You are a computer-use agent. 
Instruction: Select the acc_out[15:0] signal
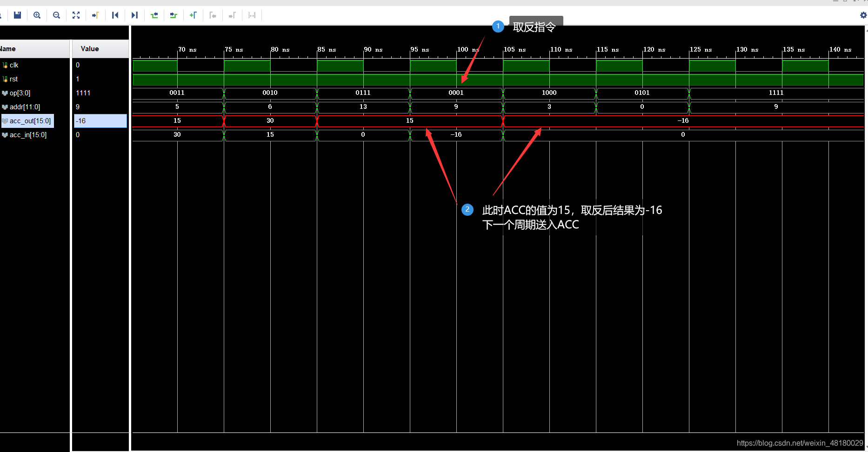point(27,121)
